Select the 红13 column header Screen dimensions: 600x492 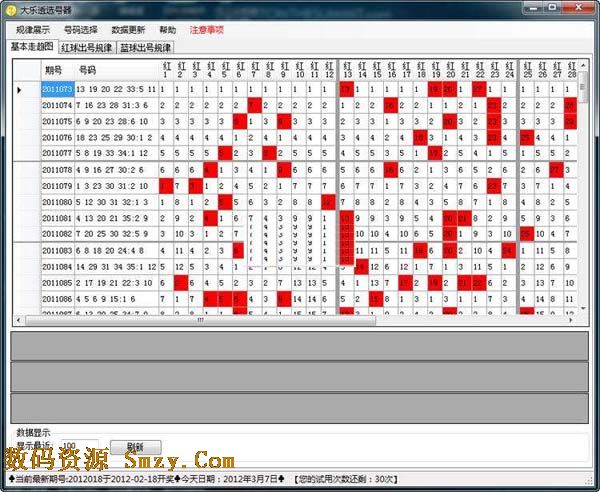347,70
